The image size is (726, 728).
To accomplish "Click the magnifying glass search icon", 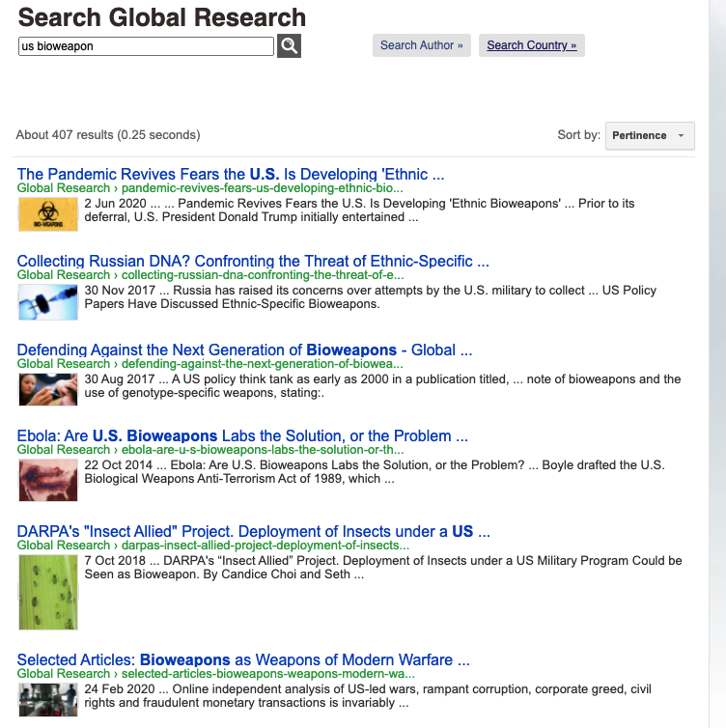I will [289, 46].
